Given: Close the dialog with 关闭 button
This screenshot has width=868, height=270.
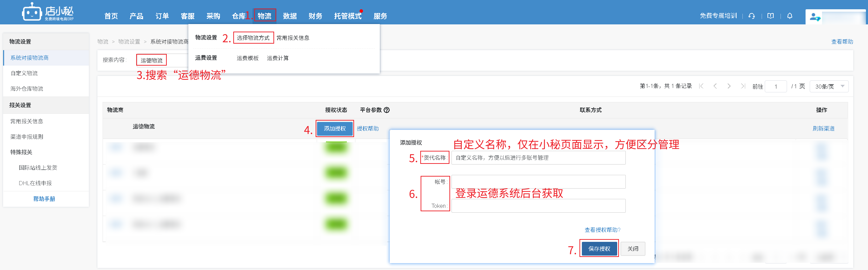Looking at the screenshot, I should pyautogui.click(x=633, y=248).
